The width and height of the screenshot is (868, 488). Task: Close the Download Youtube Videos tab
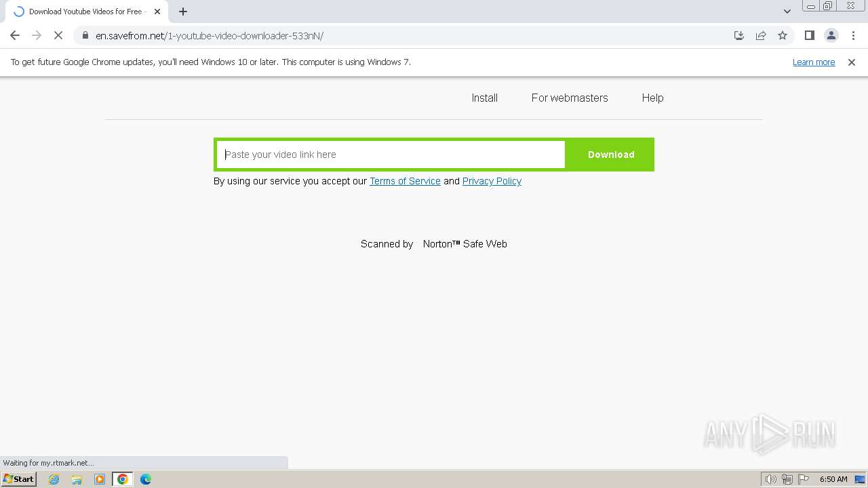[x=157, y=12]
